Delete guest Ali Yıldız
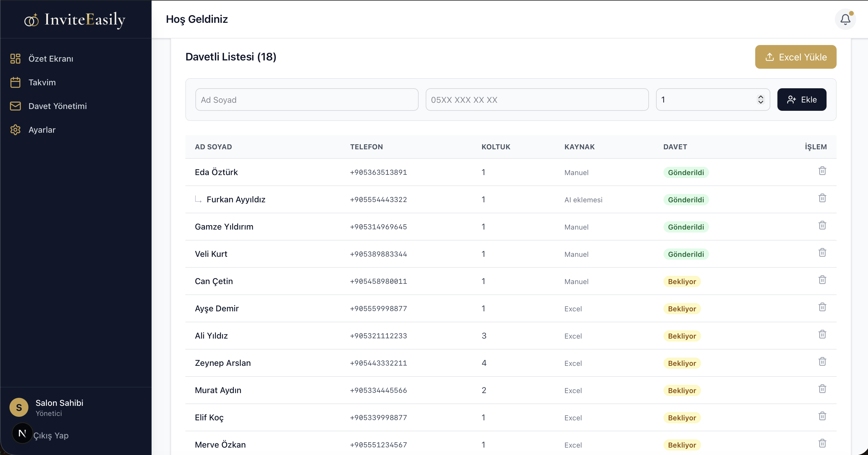Viewport: 868px width, 455px height. point(822,335)
